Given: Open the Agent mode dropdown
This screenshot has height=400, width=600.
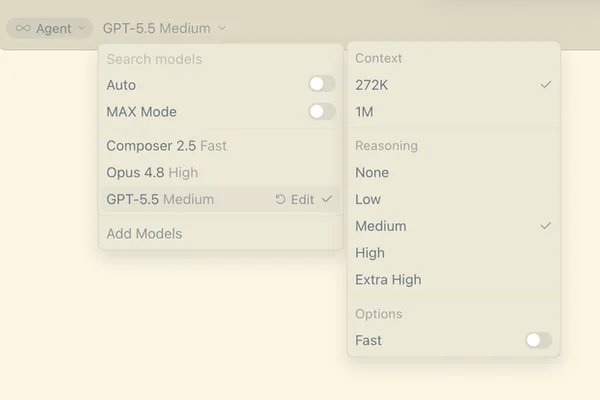Looking at the screenshot, I should pos(50,28).
